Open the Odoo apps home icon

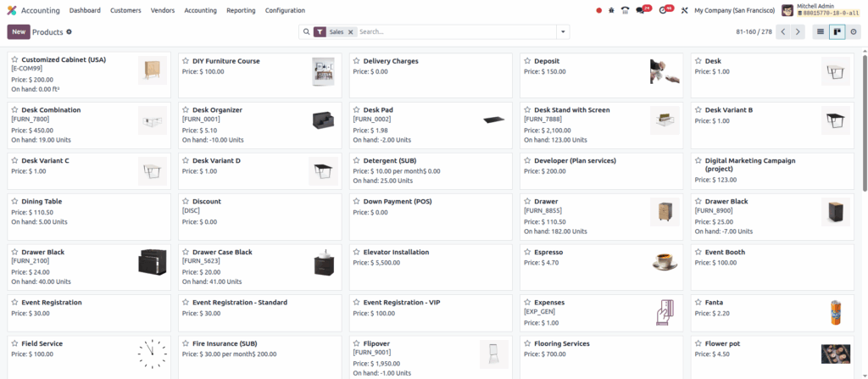(12, 10)
